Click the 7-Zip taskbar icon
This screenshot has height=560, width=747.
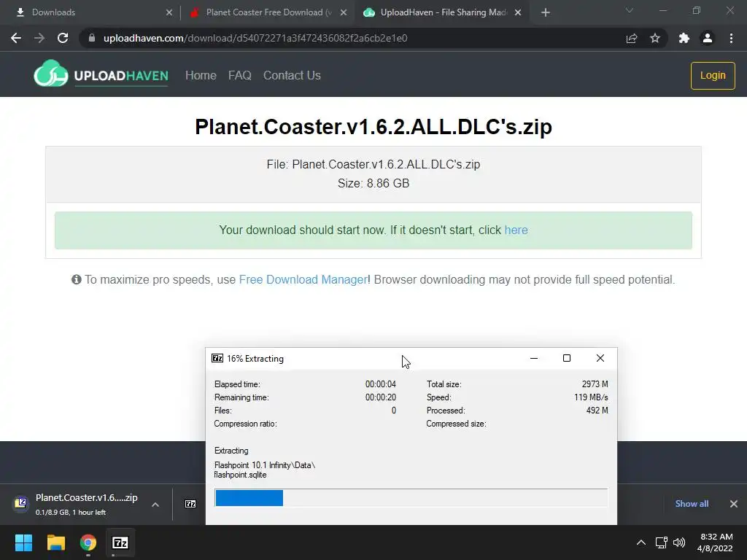[x=120, y=542]
